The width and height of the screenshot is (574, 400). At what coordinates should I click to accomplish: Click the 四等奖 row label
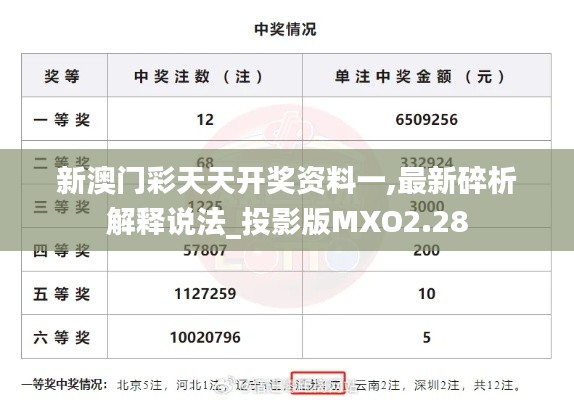62,251
